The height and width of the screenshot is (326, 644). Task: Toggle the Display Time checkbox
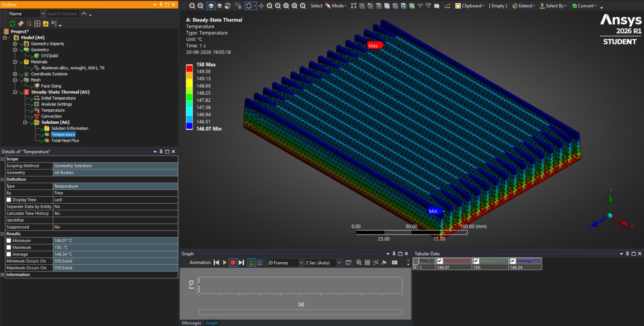8,200
